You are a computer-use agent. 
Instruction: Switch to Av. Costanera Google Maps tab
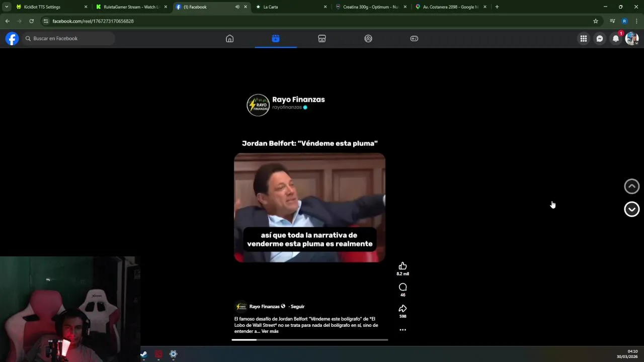point(450,7)
